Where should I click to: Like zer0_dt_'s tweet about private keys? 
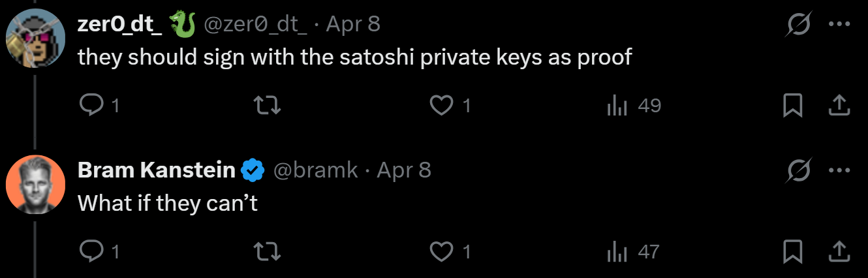click(442, 105)
